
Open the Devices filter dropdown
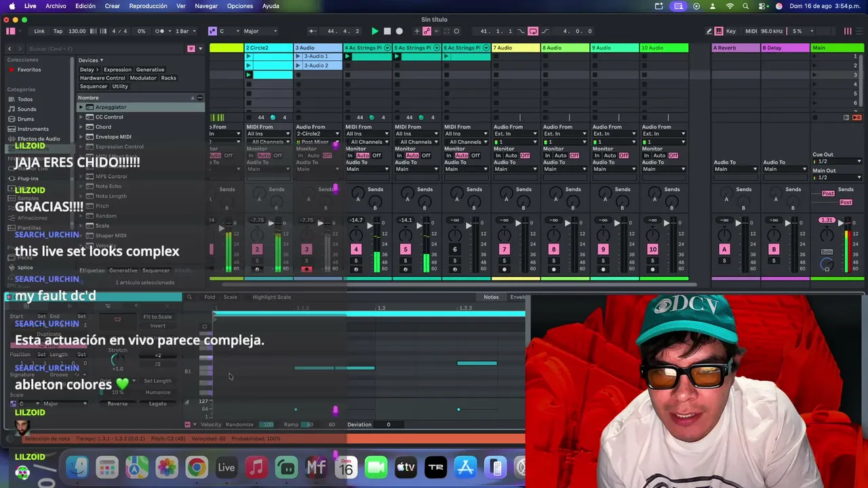[90, 60]
